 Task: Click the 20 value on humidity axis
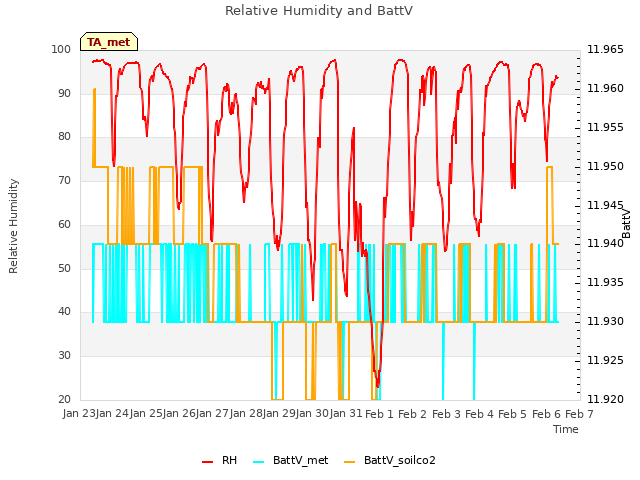(64, 399)
